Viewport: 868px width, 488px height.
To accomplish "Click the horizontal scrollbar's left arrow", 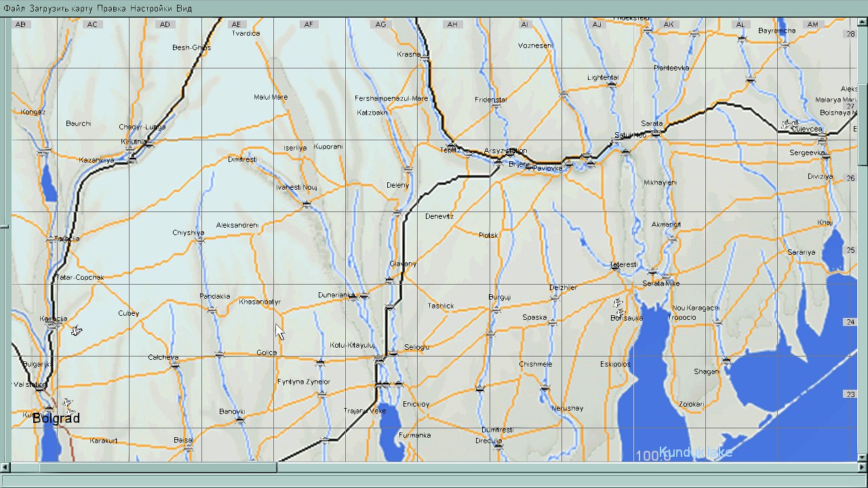I will [5, 467].
